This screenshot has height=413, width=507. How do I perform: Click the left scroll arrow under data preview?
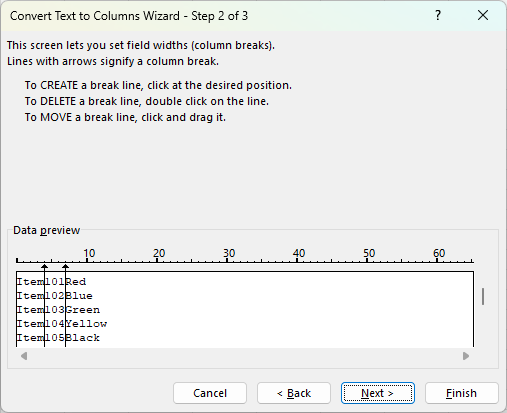tap(24, 356)
